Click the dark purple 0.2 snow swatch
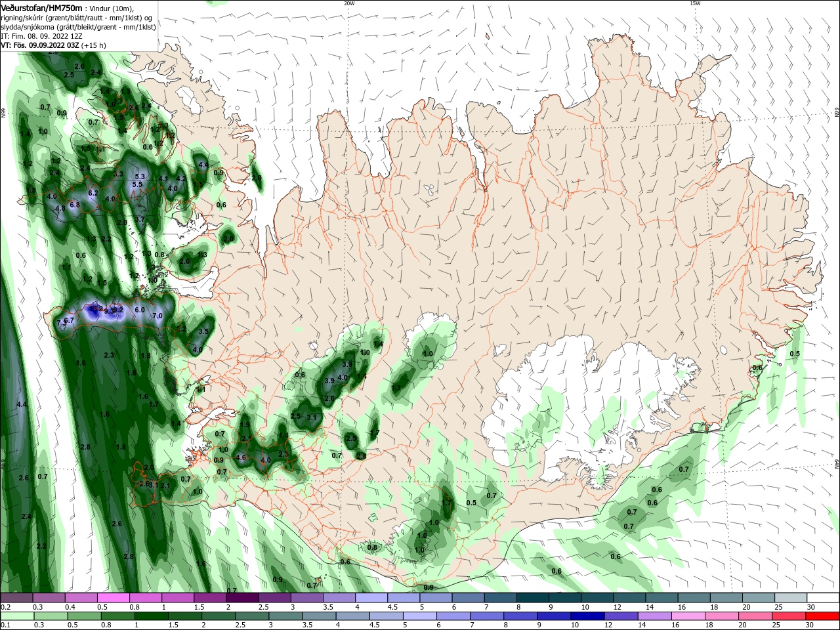 click(16, 598)
